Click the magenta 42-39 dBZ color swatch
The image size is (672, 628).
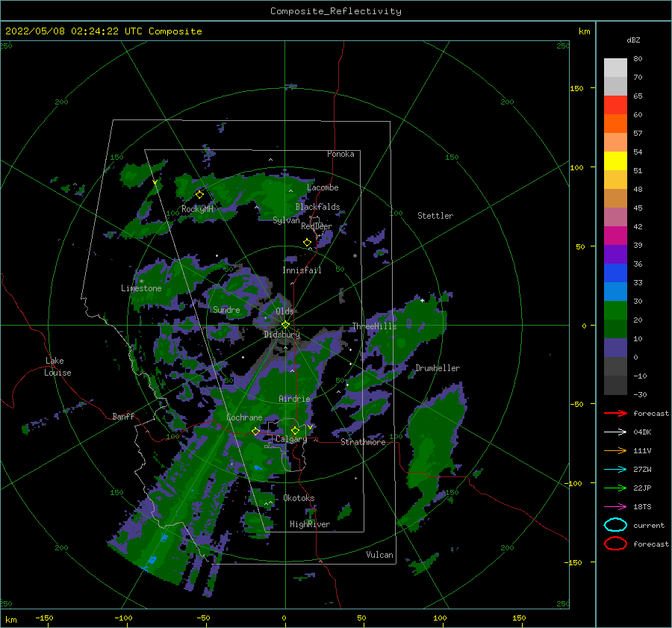(615, 236)
